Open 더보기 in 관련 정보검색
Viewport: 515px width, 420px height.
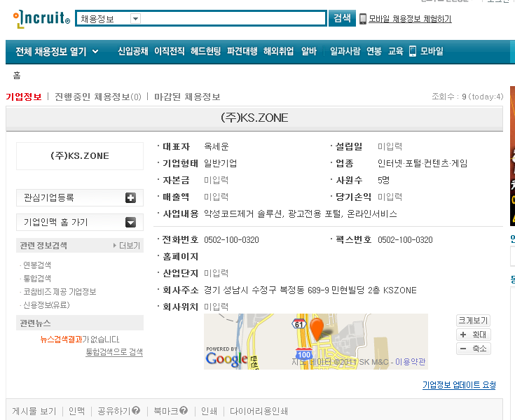tap(127, 246)
